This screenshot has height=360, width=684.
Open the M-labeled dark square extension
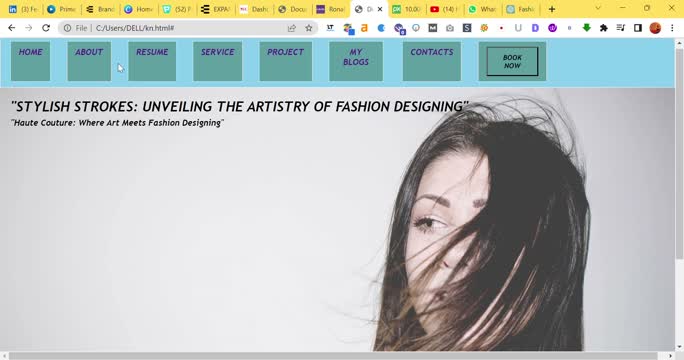click(432, 28)
